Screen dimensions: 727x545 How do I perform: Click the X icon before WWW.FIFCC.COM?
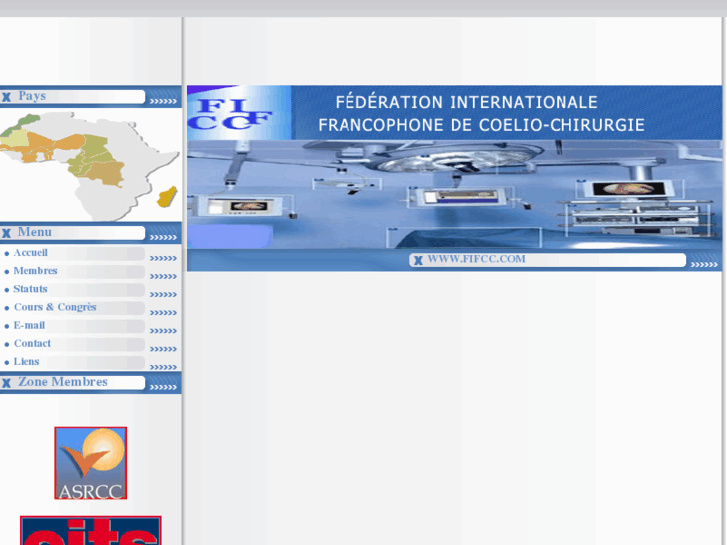pos(418,260)
